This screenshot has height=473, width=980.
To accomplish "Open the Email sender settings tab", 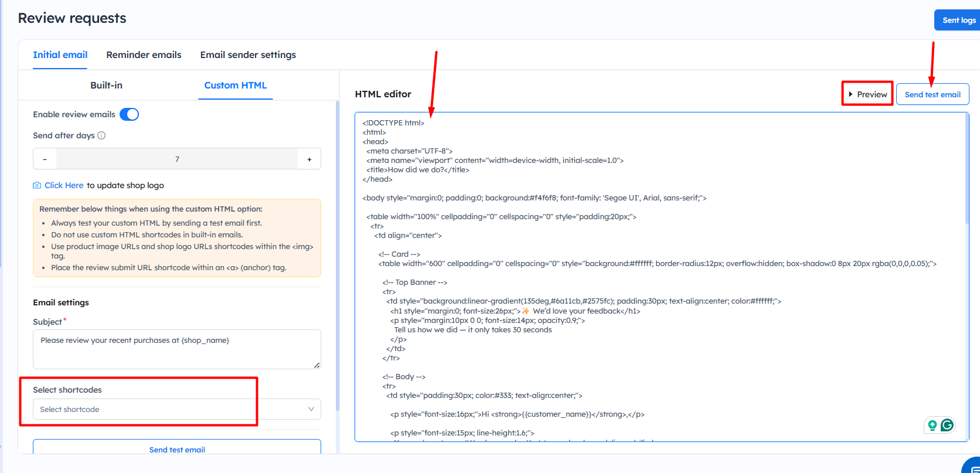I will pos(248,55).
